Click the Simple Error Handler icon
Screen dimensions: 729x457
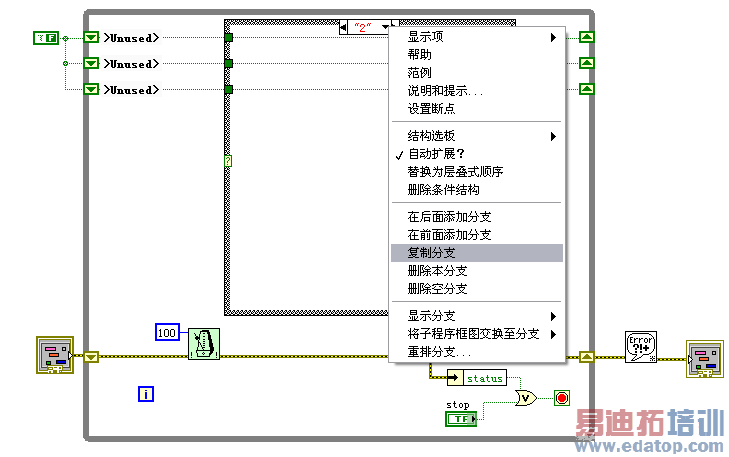tap(641, 347)
